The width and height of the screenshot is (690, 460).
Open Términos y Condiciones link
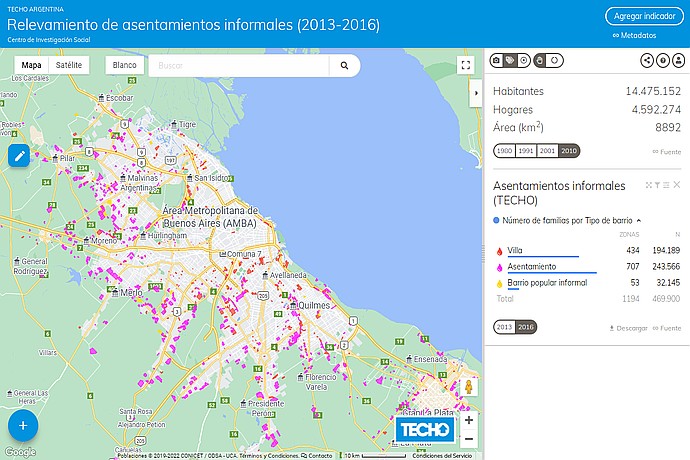tap(269, 456)
